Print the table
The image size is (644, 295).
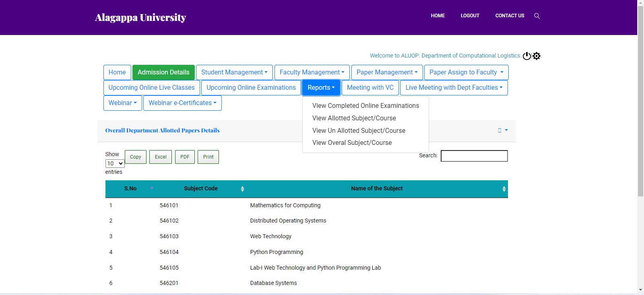[x=208, y=157]
